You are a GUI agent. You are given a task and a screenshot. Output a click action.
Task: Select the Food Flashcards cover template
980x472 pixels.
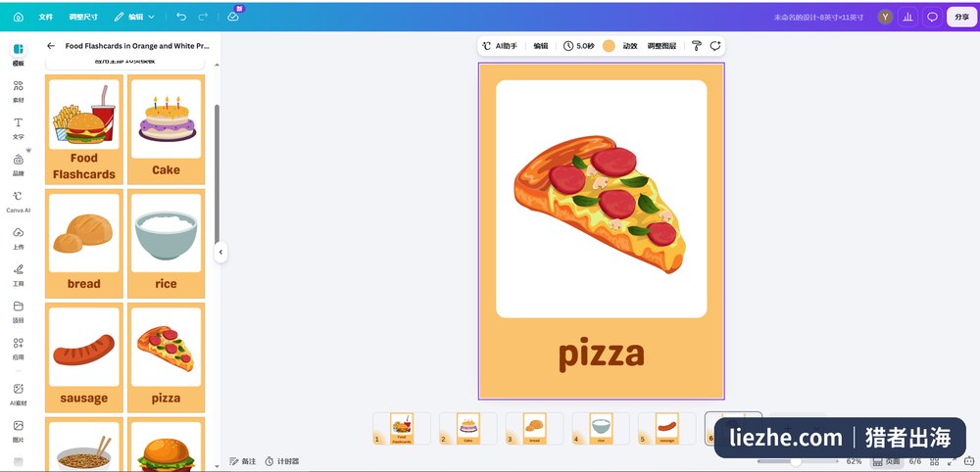[83, 129]
